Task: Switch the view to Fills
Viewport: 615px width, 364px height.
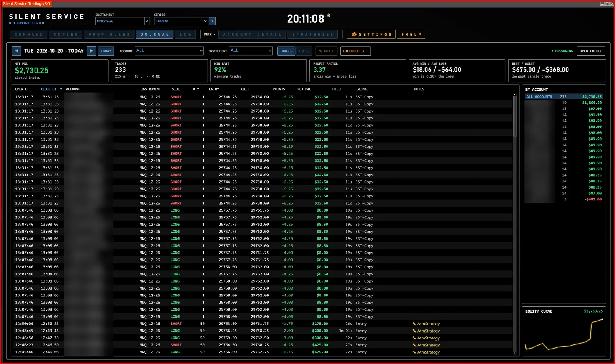Action: (x=304, y=51)
